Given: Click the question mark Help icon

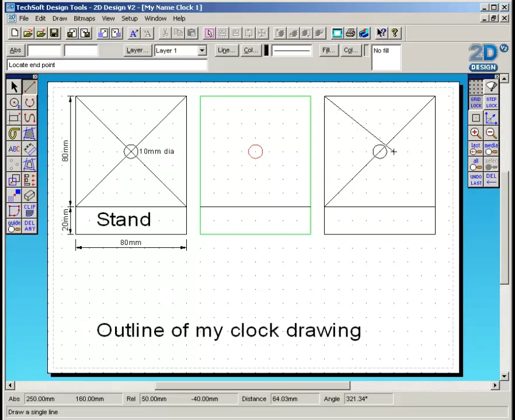Looking at the screenshot, I should point(395,33).
